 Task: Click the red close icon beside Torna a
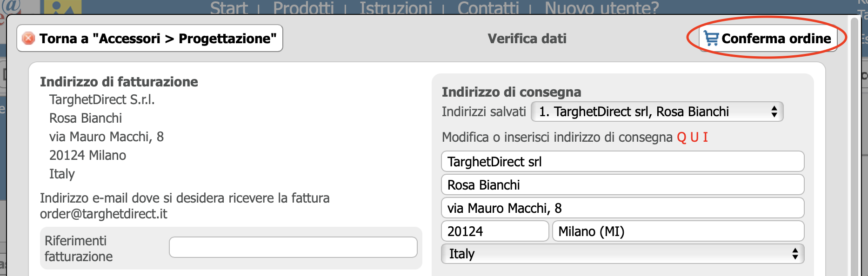(28, 38)
